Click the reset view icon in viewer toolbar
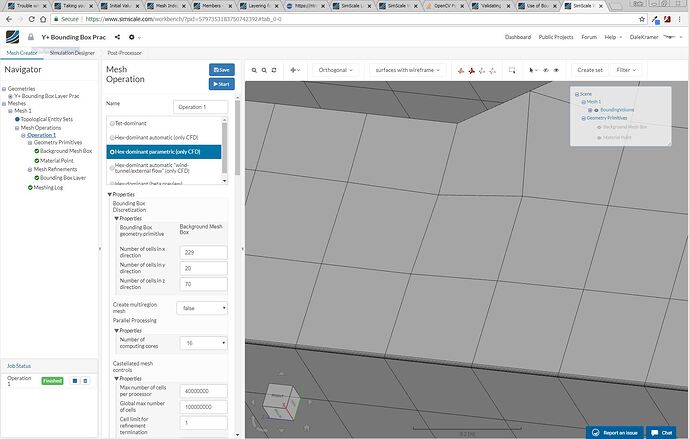The image size is (690, 439). pyautogui.click(x=274, y=70)
